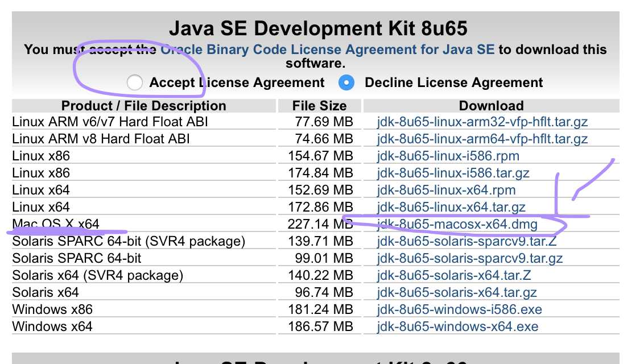The image size is (644, 364).
Task: Download jdk-8u65-linux-arm32-vfp-hflt.tar.gz
Action: 482,122
